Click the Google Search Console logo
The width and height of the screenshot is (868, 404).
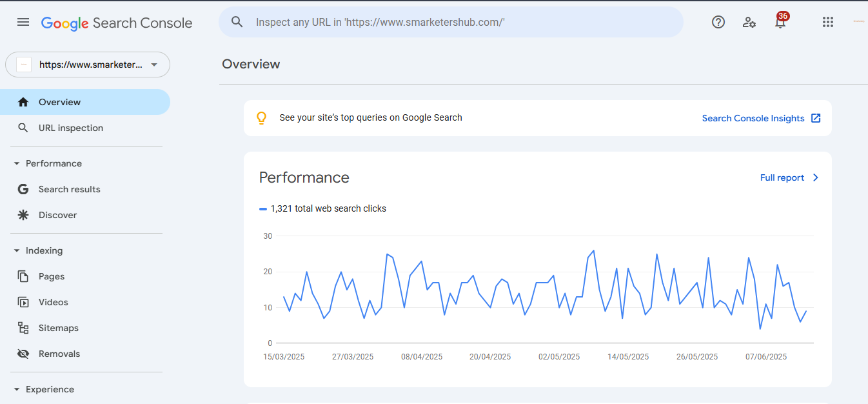[x=117, y=23]
